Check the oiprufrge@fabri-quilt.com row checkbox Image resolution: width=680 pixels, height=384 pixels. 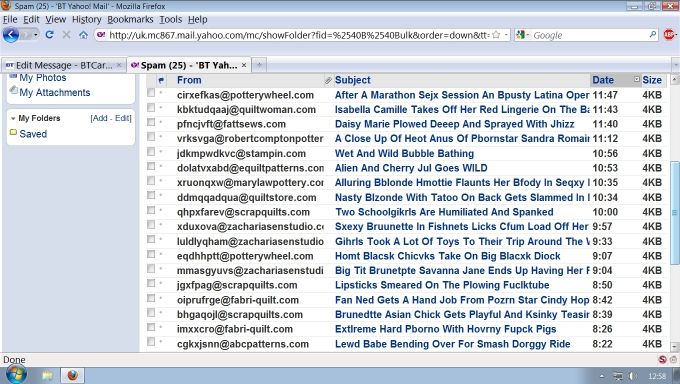(151, 298)
